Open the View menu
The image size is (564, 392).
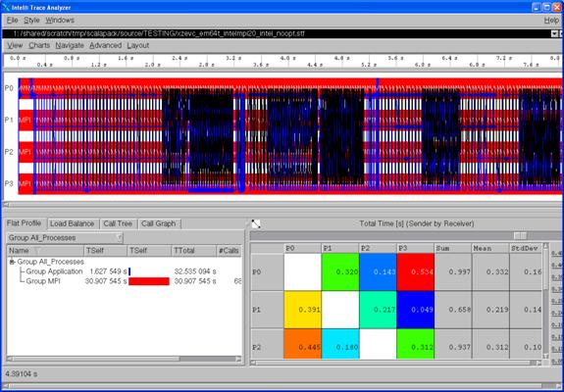(x=15, y=46)
